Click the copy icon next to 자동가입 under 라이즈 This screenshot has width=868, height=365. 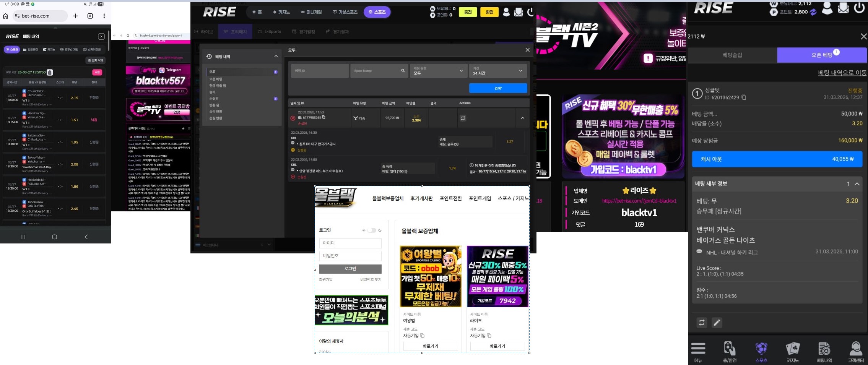[489, 336]
